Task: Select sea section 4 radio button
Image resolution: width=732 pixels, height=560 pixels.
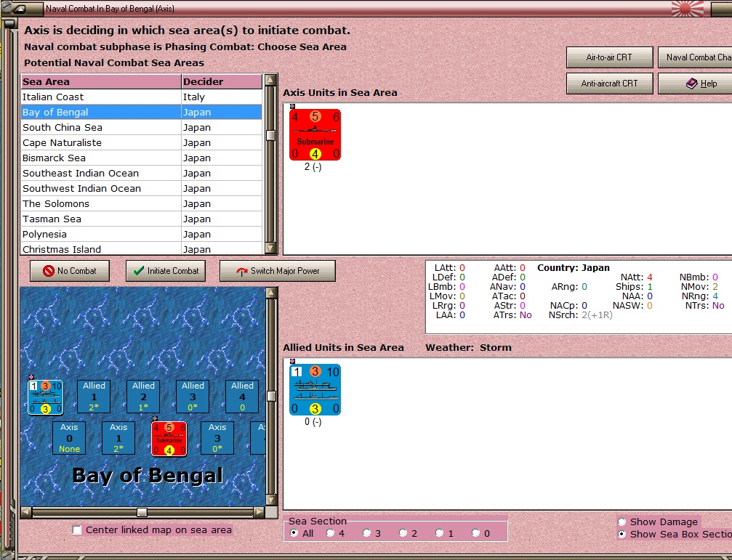Action: tap(330, 533)
